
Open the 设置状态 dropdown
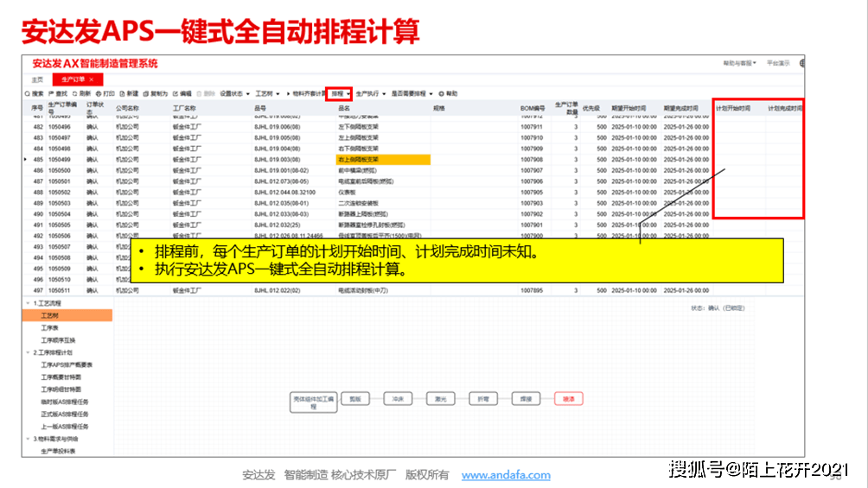(234, 94)
